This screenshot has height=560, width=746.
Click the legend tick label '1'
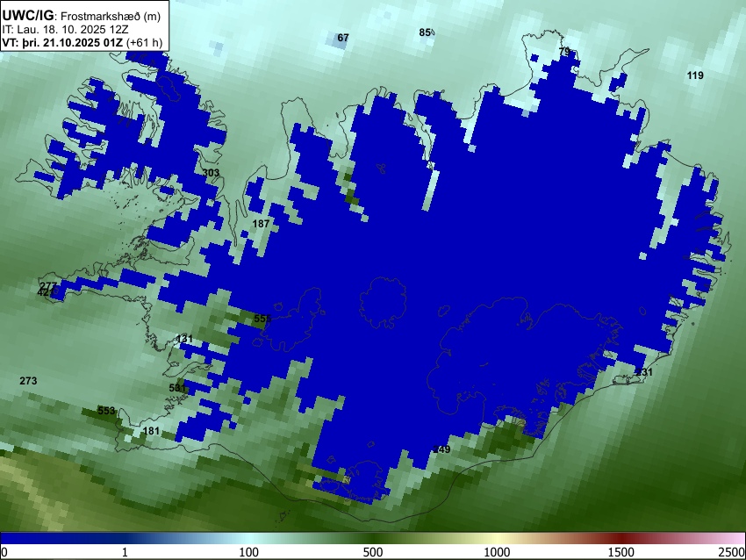[125, 552]
